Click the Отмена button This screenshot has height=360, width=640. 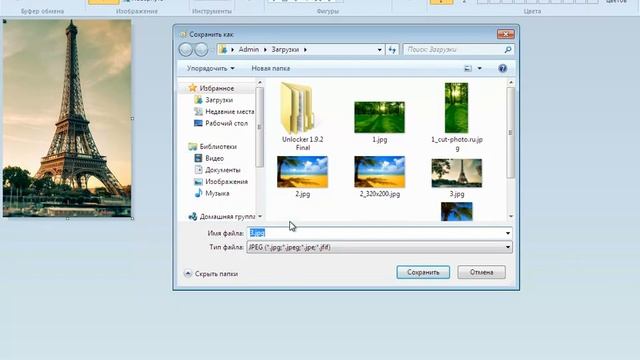tap(482, 272)
